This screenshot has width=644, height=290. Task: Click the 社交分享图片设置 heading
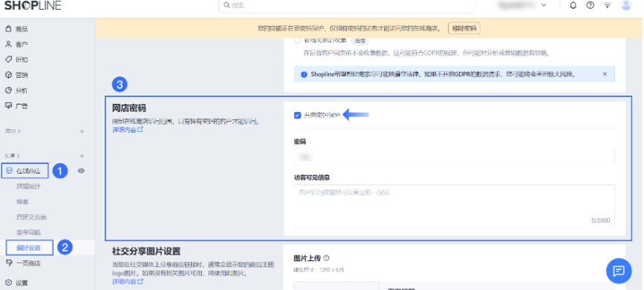(x=146, y=251)
